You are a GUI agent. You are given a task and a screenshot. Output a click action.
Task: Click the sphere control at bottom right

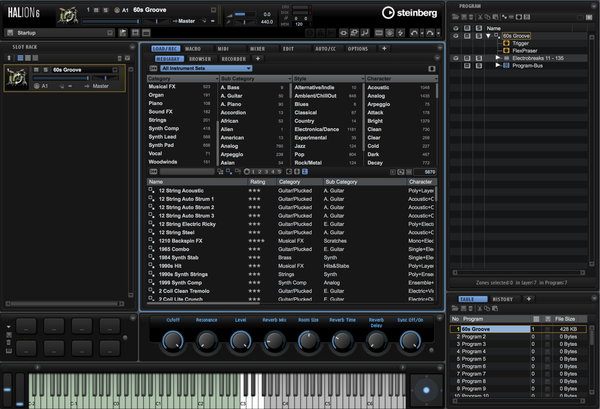[426, 390]
